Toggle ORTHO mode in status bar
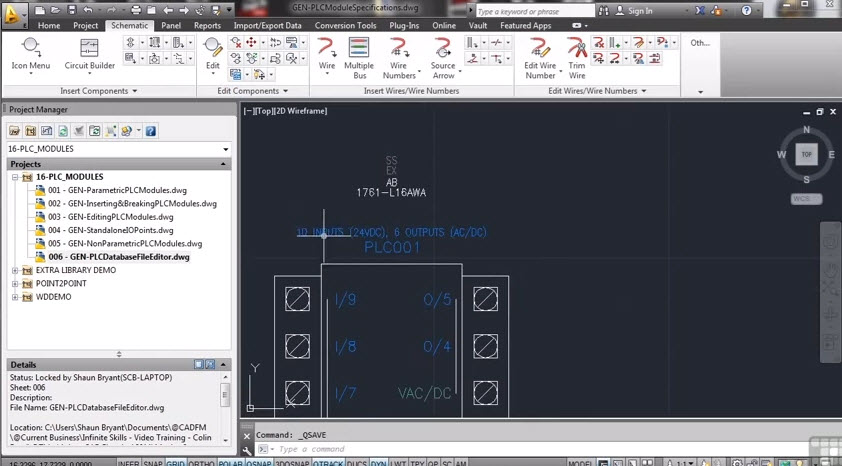The width and height of the screenshot is (842, 466). pos(202,463)
